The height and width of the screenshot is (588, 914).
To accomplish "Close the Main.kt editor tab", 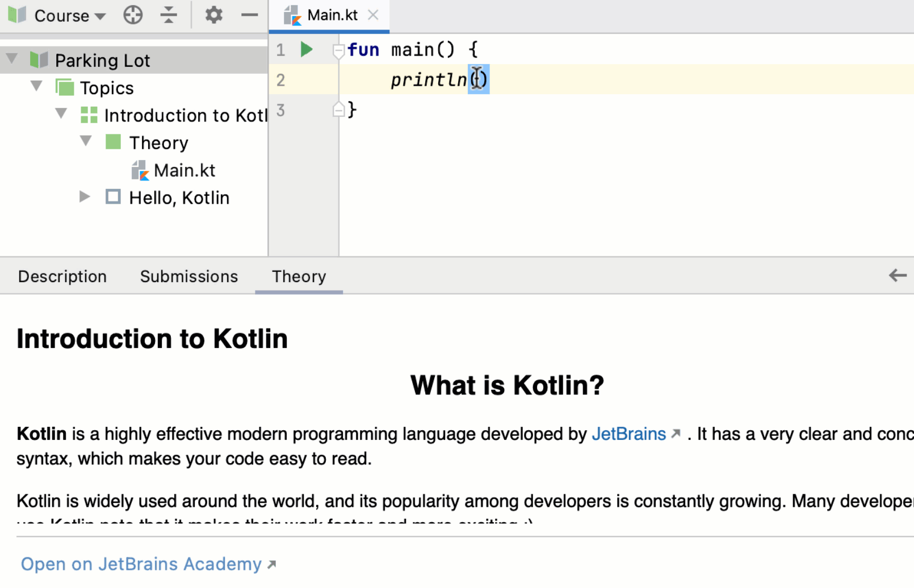I will [x=373, y=15].
